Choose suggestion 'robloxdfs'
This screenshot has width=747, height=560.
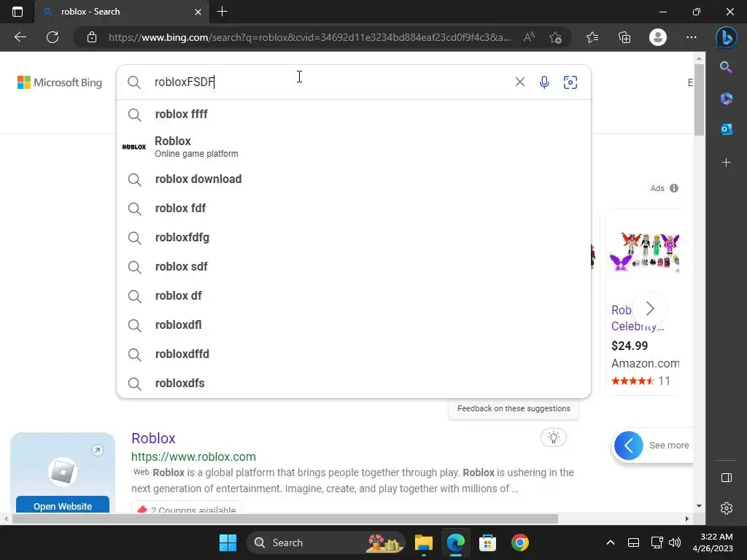pyautogui.click(x=354, y=384)
